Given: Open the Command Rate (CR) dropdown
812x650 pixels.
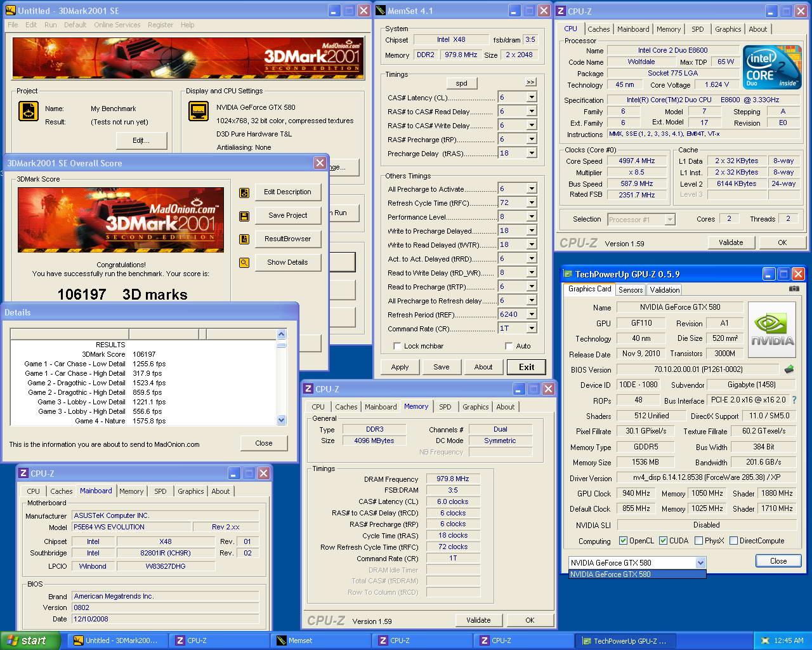Looking at the screenshot, I should pos(532,328).
